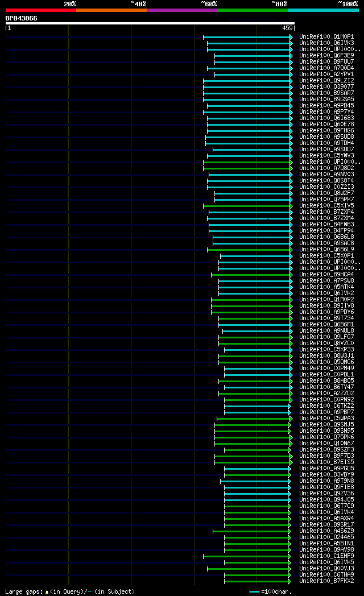
Task: Click the green ~80% legend bar
Action: click(253, 10)
